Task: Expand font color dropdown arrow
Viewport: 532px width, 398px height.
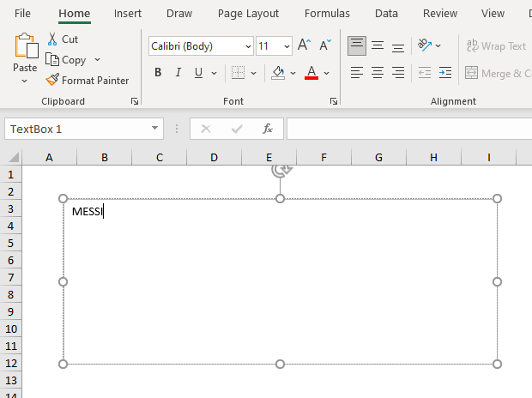Action: pyautogui.click(x=326, y=73)
